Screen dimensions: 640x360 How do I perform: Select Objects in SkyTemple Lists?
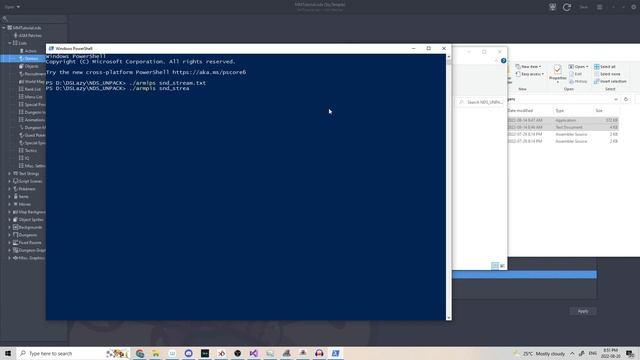click(x=31, y=66)
